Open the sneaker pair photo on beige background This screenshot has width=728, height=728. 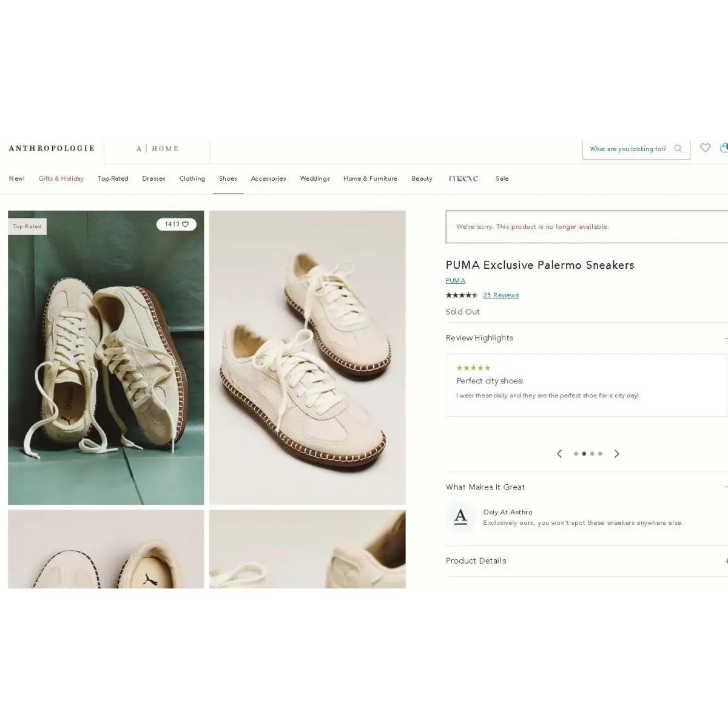308,357
